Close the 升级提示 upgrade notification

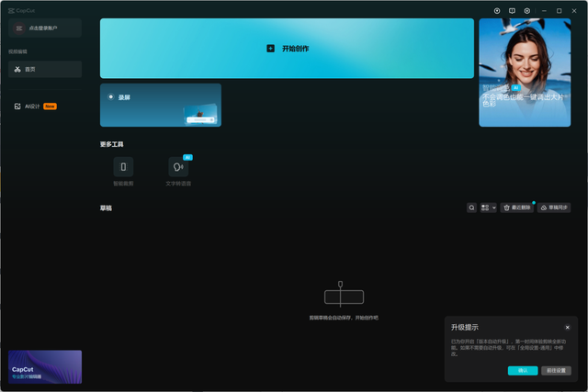coord(567,328)
